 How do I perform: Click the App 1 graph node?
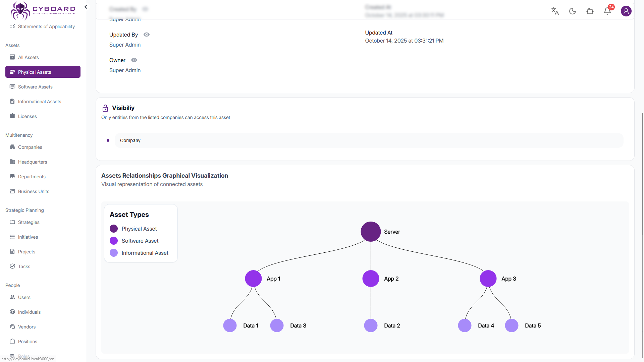[x=253, y=279]
